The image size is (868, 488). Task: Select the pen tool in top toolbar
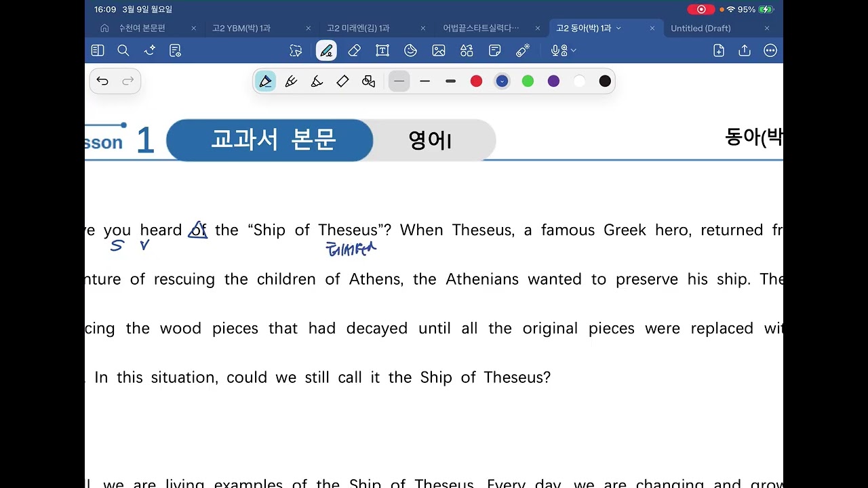pos(326,50)
